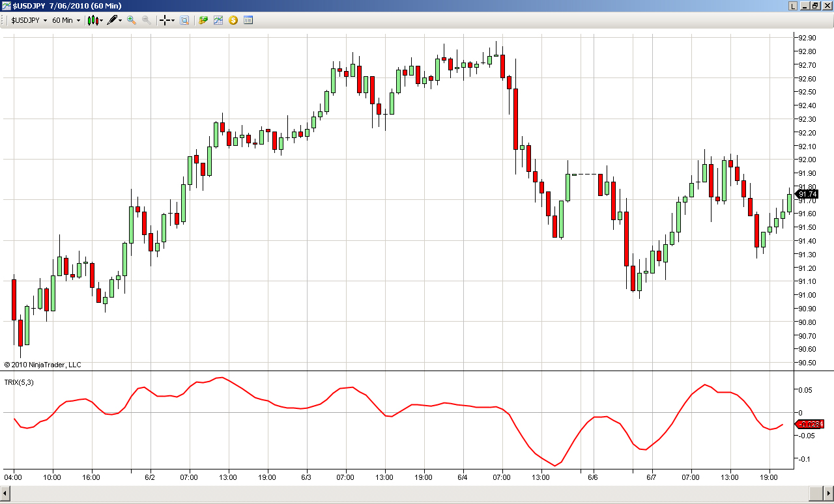
Task: Open the chart properties icon
Action: [248, 20]
